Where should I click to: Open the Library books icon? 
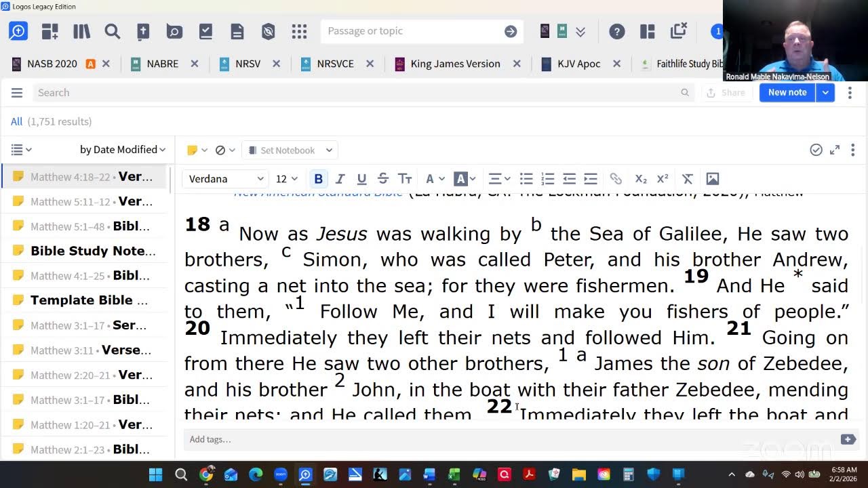81,31
